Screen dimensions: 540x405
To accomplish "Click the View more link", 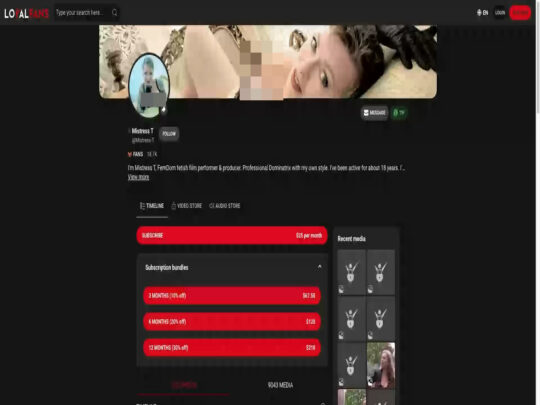I will (138, 177).
